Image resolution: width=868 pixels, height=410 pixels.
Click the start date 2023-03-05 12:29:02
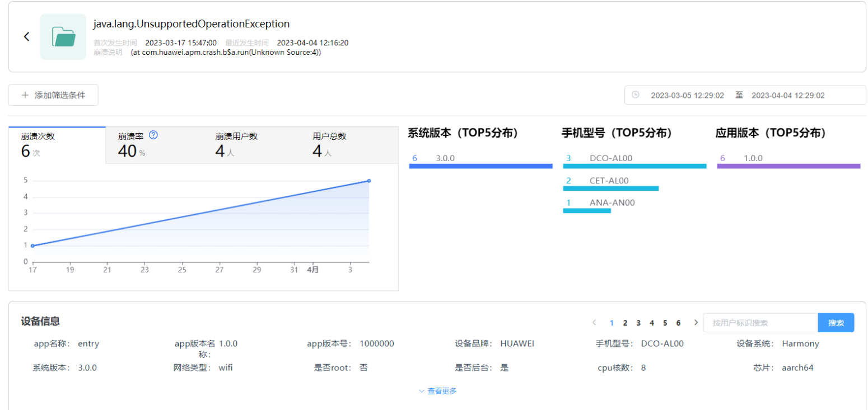687,96
